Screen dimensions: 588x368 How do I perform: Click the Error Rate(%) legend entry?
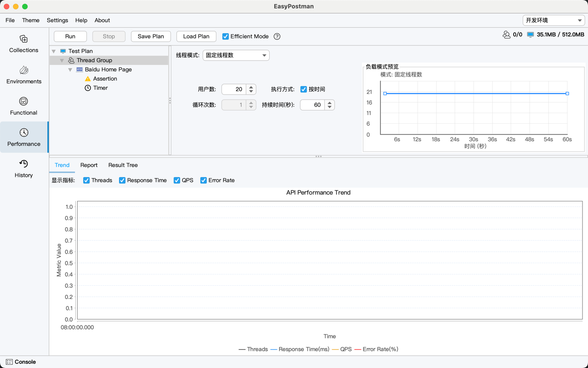376,349
